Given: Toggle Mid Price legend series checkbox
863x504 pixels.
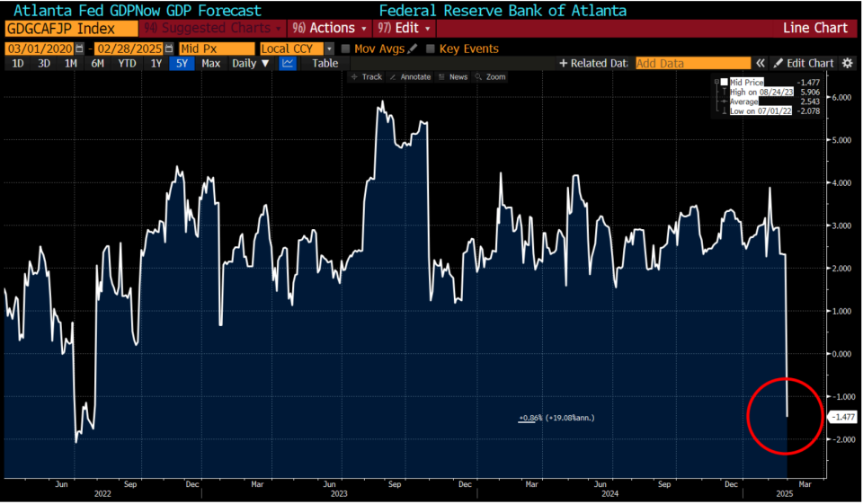Looking at the screenshot, I should point(725,82).
